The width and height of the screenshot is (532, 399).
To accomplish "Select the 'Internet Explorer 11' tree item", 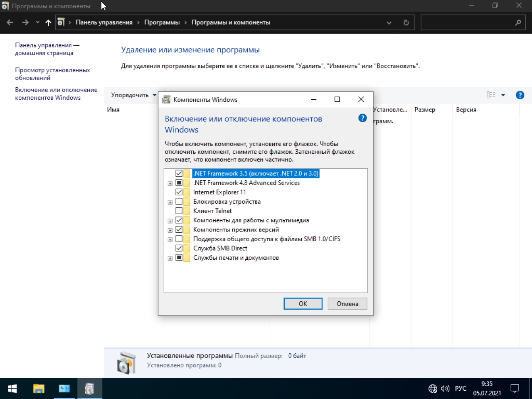I will 219,192.
